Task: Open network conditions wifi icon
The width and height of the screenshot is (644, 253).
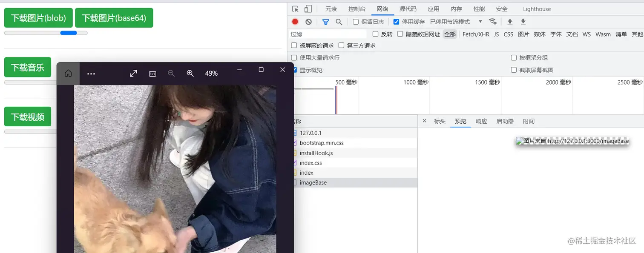Action: (493, 22)
